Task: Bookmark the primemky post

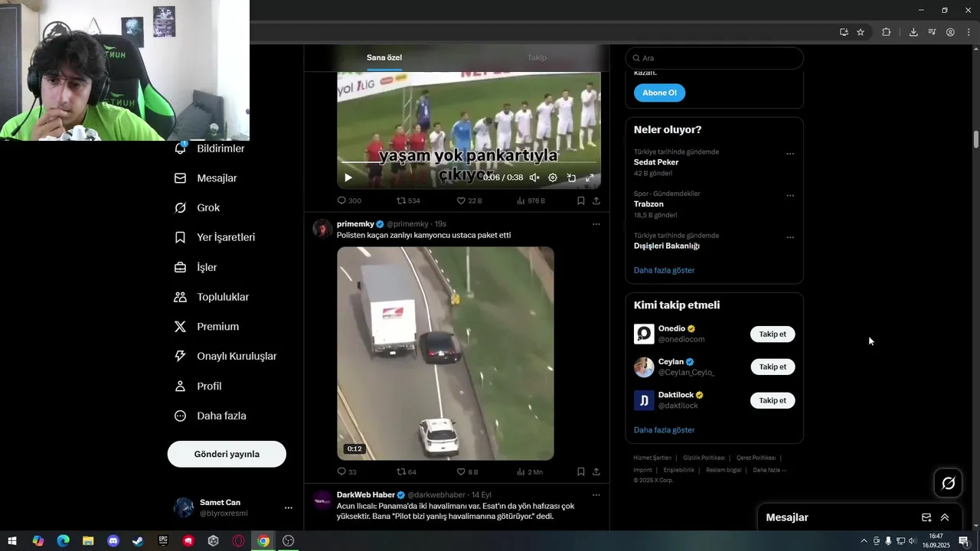Action: click(581, 471)
